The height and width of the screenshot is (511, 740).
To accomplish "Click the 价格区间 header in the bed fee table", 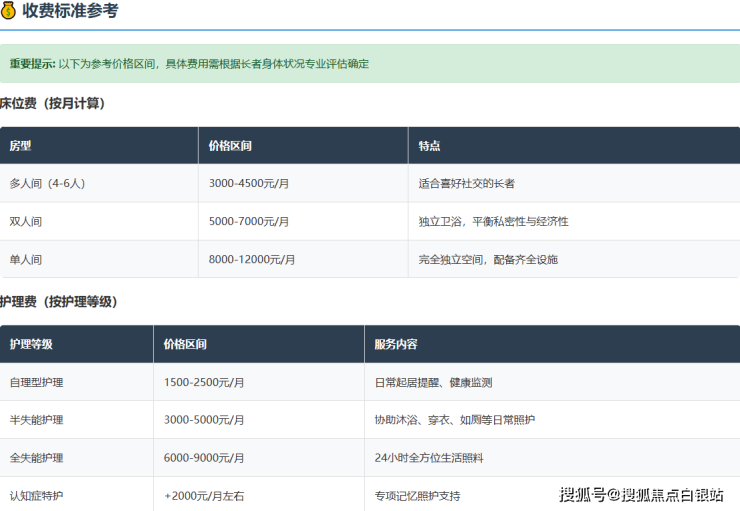I will click(x=303, y=145).
